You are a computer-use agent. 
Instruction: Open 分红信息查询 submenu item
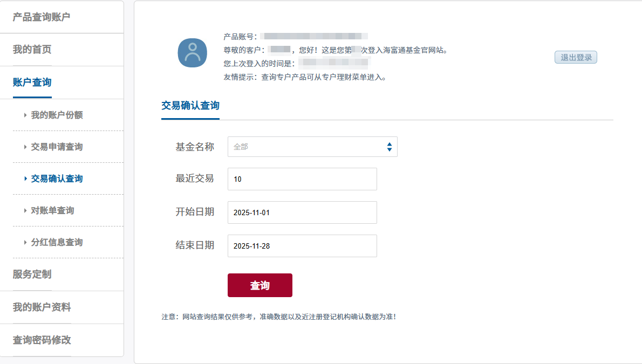pyautogui.click(x=57, y=242)
